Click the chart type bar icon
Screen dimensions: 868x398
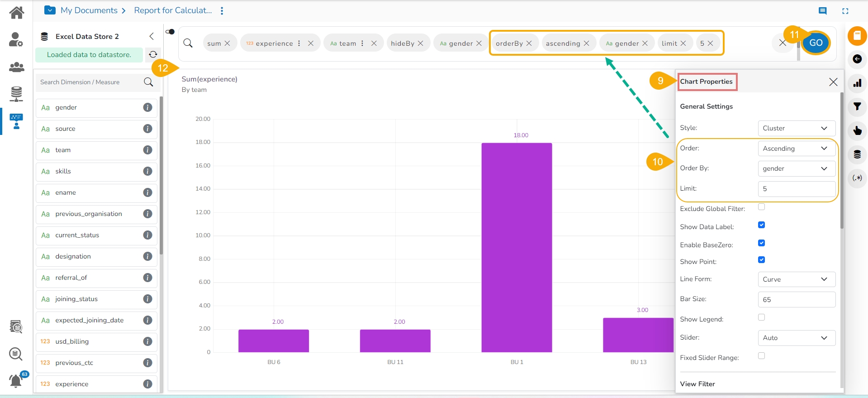coord(857,83)
